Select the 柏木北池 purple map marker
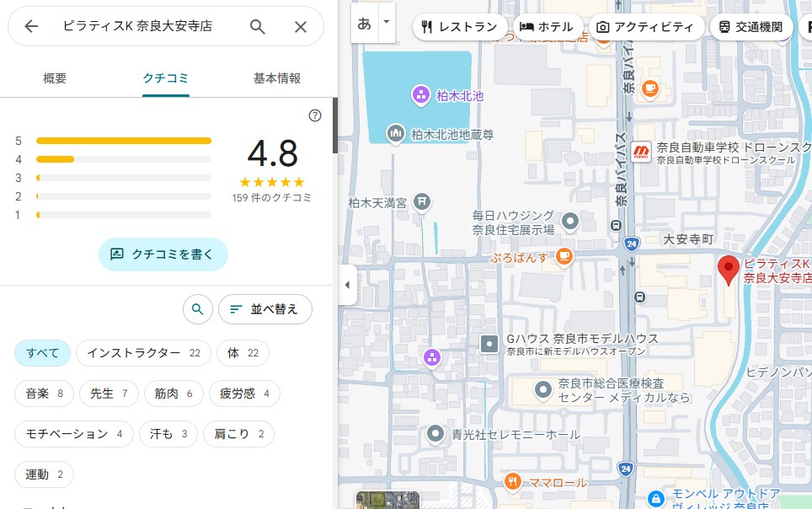This screenshot has height=509, width=812. point(420,95)
